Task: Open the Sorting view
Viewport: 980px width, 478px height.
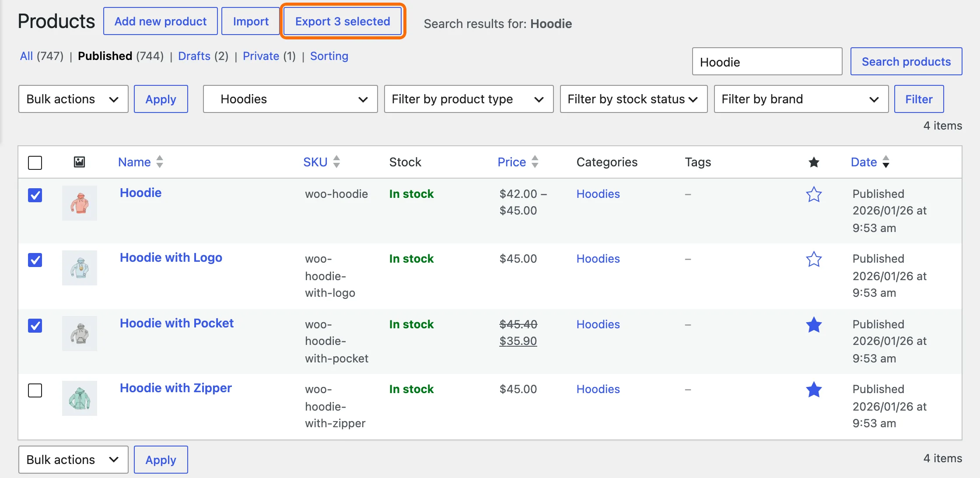Action: [329, 56]
